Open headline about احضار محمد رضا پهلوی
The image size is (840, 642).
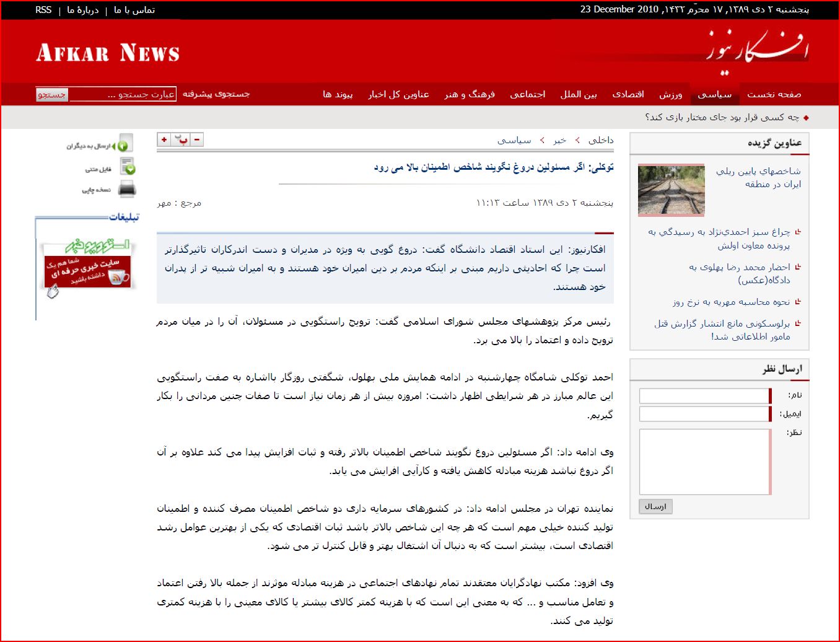tap(740, 273)
